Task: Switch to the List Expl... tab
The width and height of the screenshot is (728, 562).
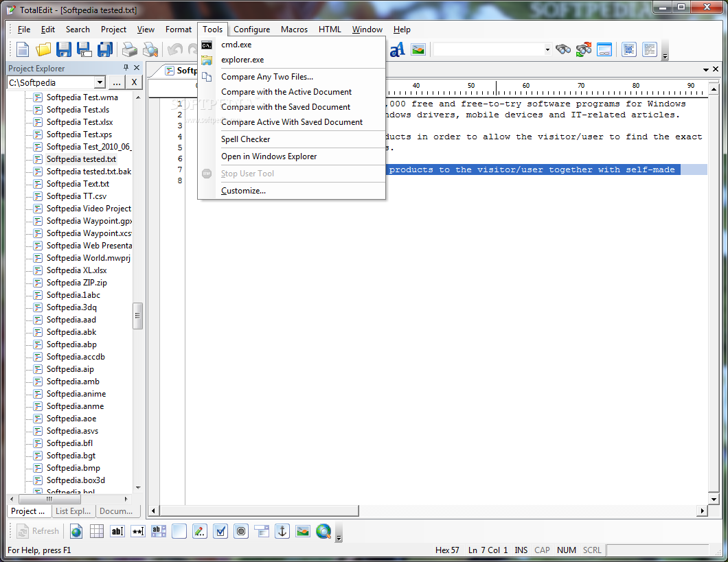Action: point(73,511)
